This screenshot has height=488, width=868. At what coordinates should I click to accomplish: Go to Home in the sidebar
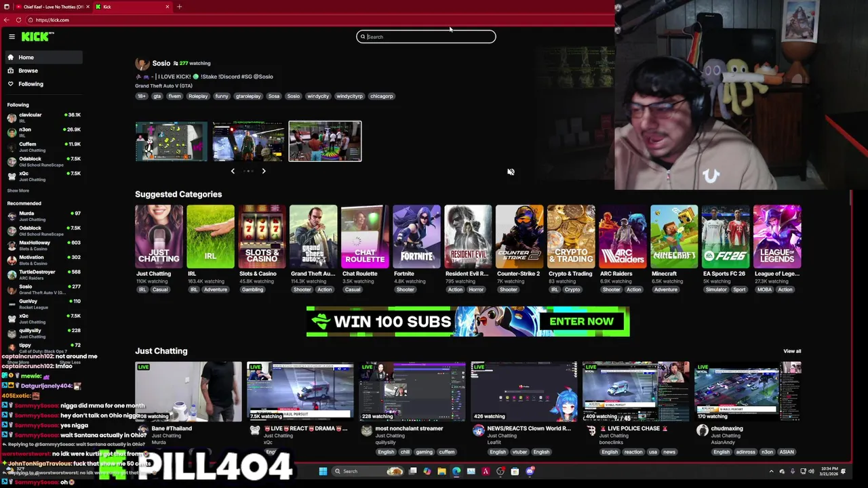[44, 58]
